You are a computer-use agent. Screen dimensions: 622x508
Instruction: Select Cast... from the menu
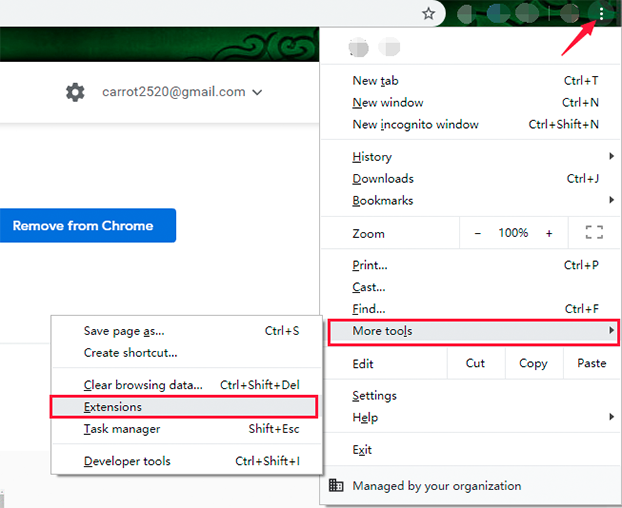tap(470, 287)
